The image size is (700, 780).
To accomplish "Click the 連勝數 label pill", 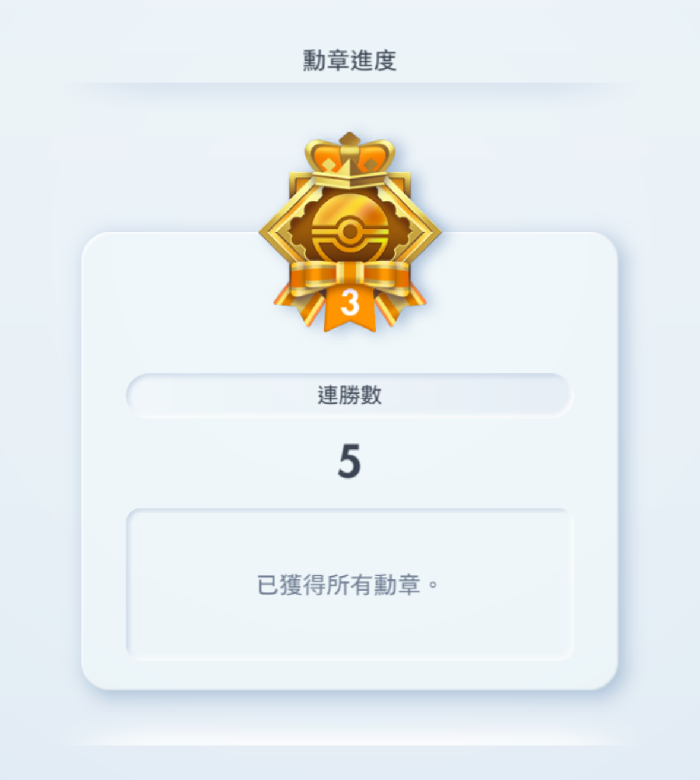I will click(350, 395).
